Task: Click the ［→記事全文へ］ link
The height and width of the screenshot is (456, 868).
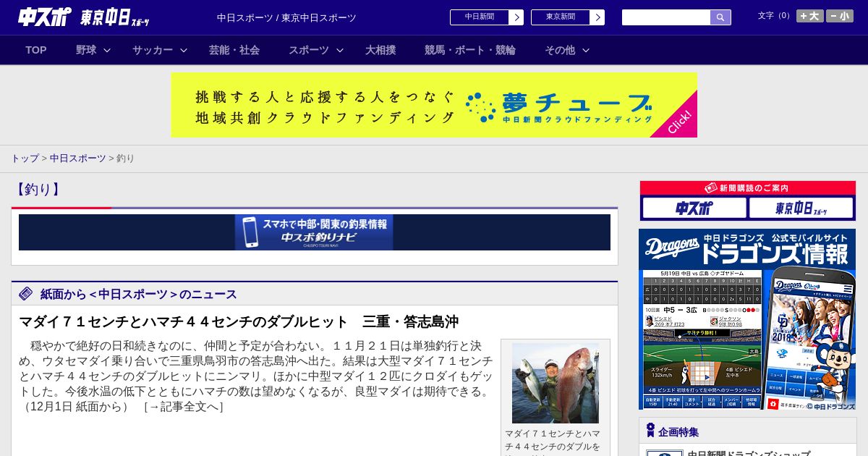Action: 183,407
